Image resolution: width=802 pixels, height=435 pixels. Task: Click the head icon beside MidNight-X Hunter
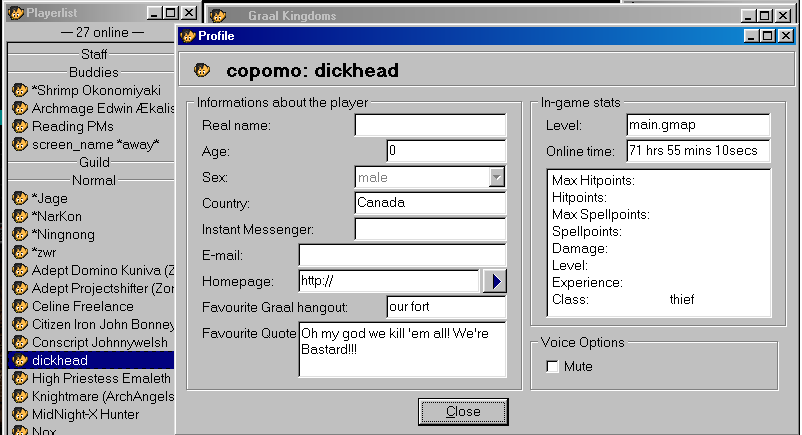pos(19,415)
